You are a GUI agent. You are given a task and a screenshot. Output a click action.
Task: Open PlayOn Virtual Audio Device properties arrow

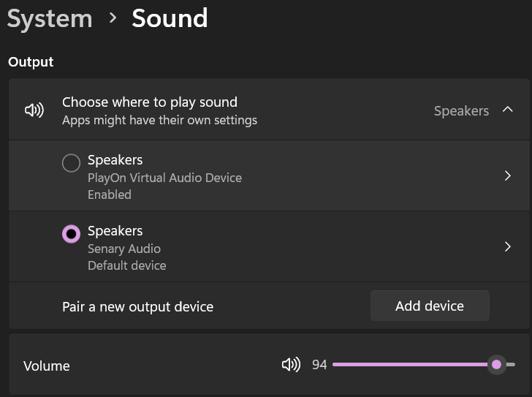(508, 175)
